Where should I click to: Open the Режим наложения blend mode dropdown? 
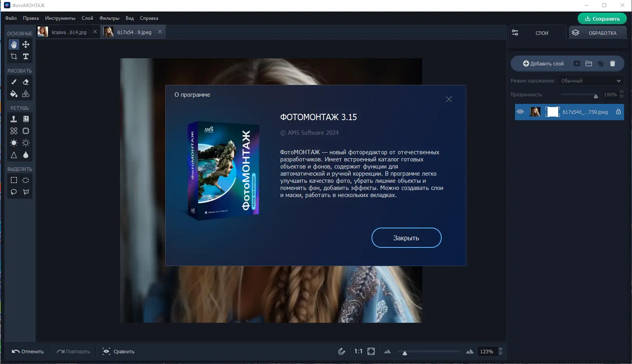point(591,80)
